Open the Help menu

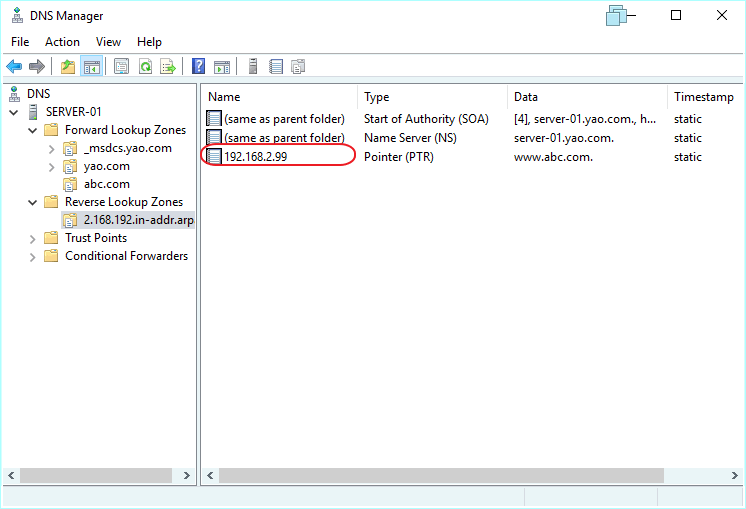pos(149,42)
